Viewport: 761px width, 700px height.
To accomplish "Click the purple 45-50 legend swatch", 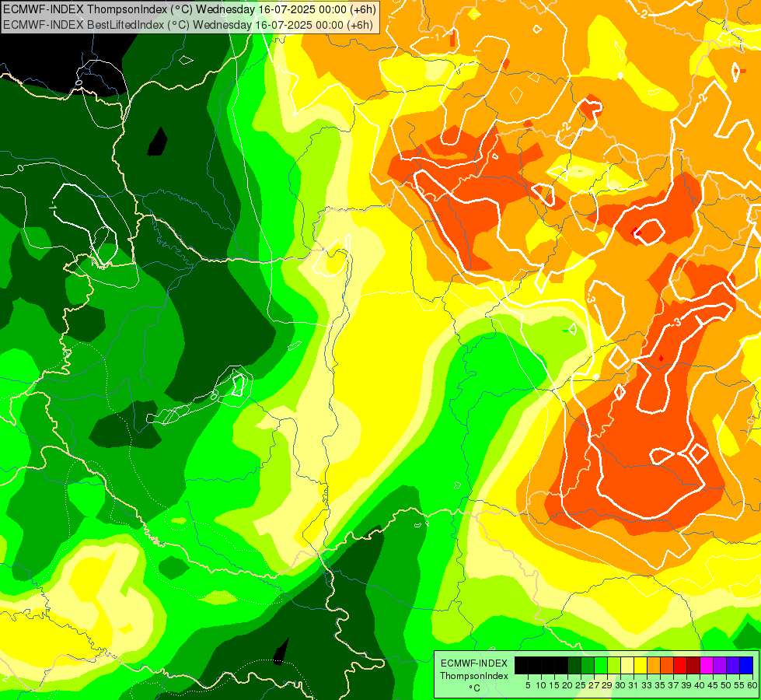I will click(720, 665).
